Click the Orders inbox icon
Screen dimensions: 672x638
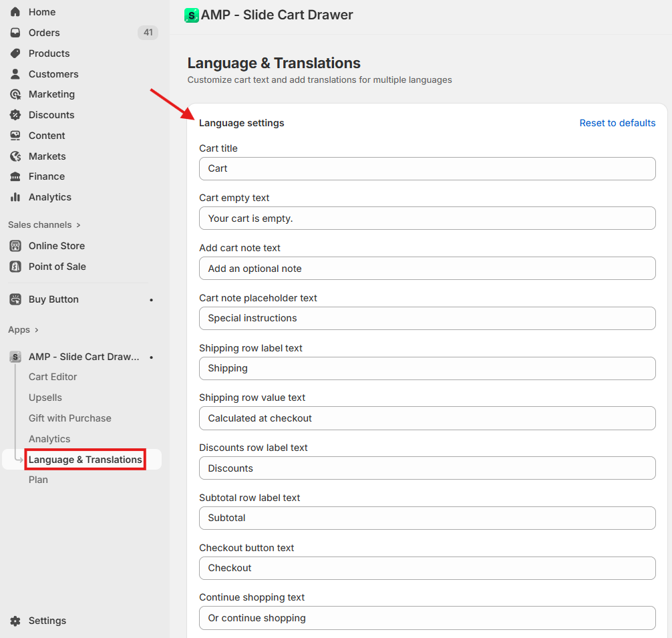(15, 33)
